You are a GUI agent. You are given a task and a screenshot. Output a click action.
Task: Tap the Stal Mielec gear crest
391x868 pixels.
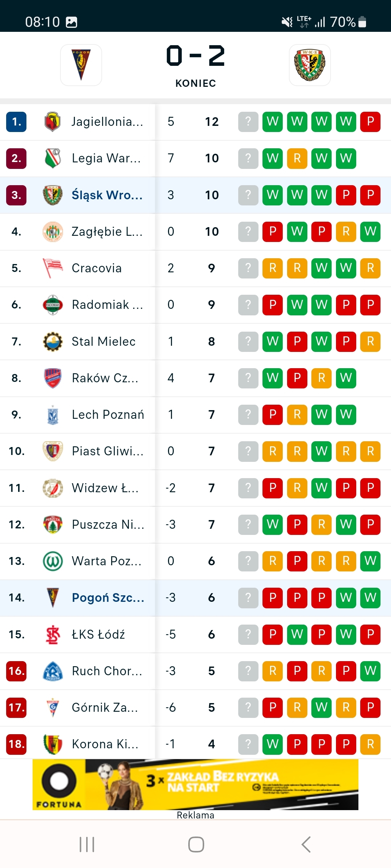pyautogui.click(x=52, y=341)
